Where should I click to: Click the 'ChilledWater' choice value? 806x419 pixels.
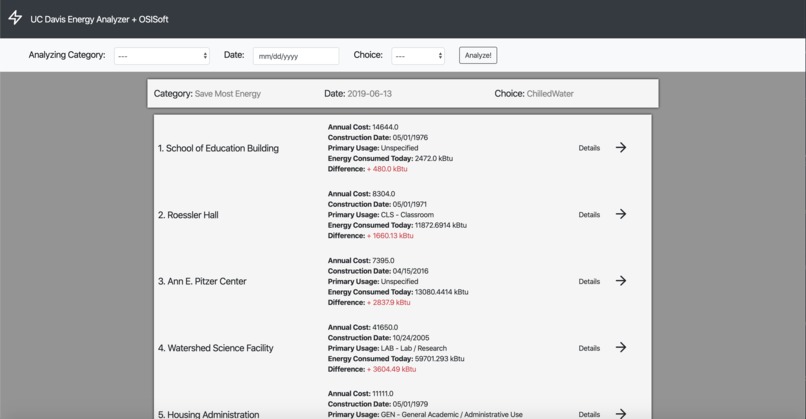(550, 94)
